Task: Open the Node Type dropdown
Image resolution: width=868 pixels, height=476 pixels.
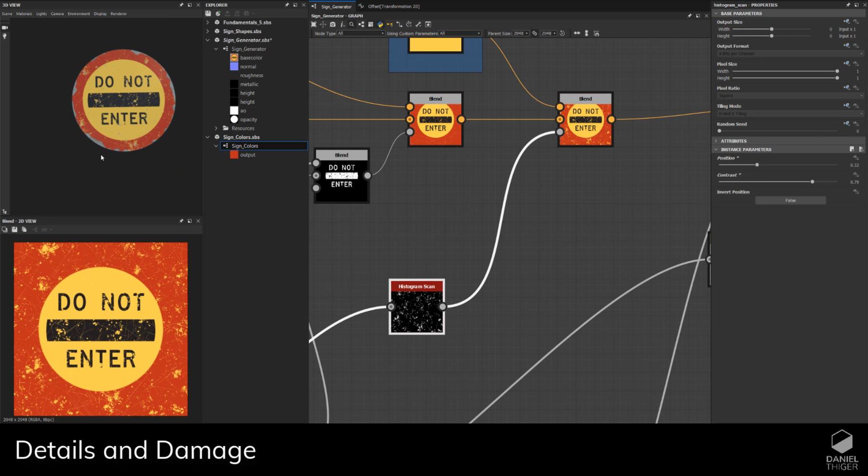Action: tap(360, 33)
